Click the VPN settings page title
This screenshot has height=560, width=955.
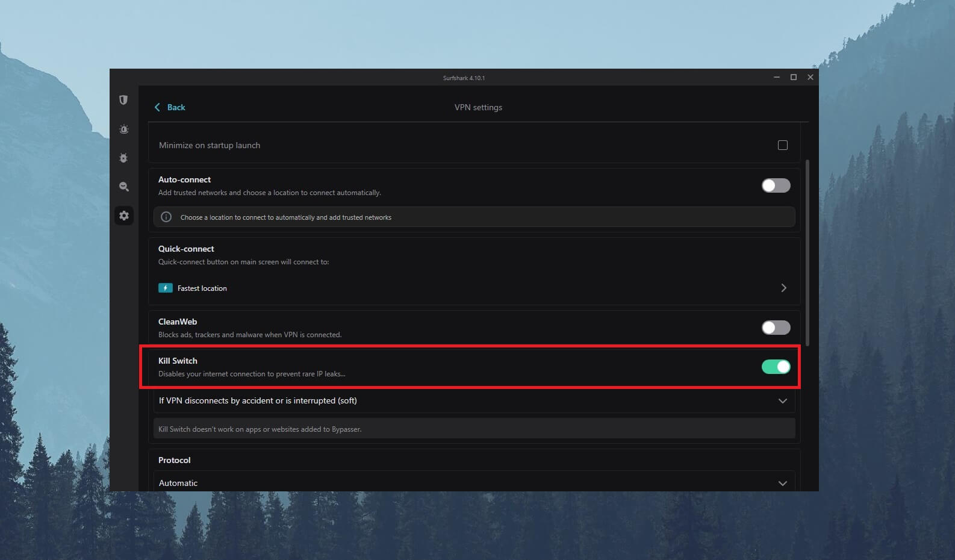click(x=478, y=107)
